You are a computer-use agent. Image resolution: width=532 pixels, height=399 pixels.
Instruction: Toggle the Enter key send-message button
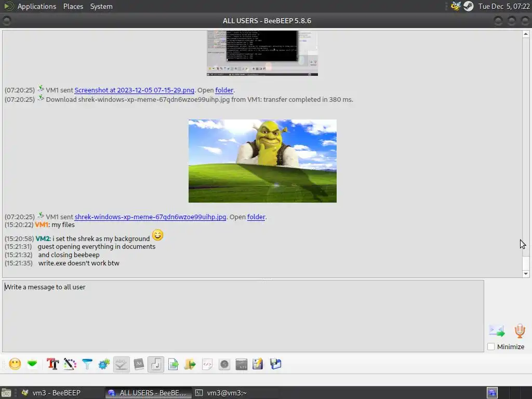[156, 364]
